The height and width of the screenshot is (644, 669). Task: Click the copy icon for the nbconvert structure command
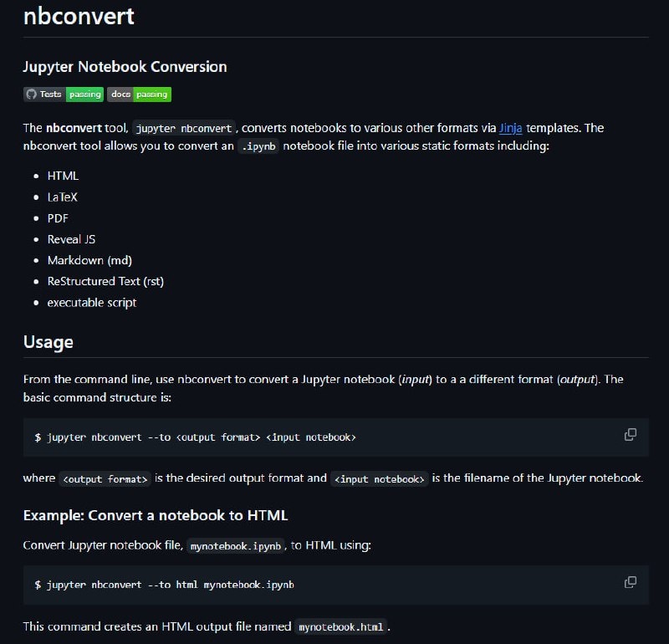pyautogui.click(x=631, y=435)
